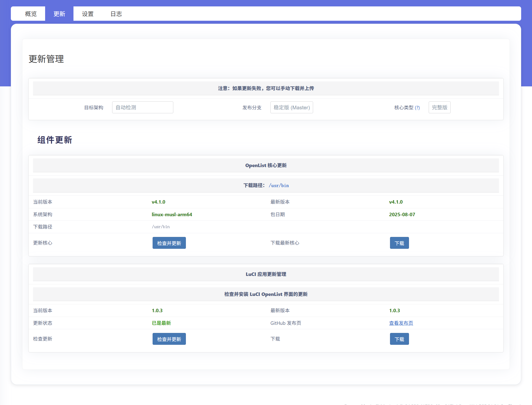
Task: Switch to the 概览 tab
Action: [x=31, y=14]
